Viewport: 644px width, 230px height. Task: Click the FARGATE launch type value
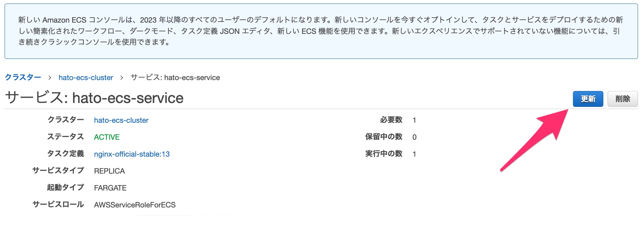click(x=110, y=188)
